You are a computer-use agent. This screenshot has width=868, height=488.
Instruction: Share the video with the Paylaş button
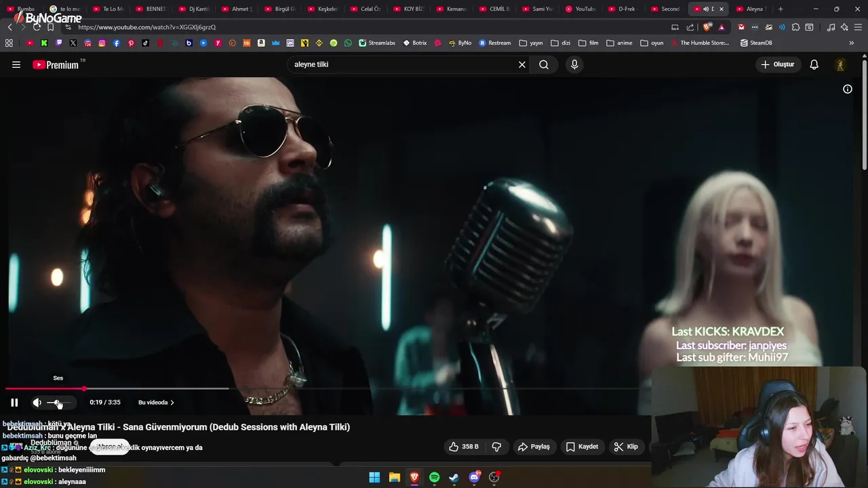tap(534, 447)
